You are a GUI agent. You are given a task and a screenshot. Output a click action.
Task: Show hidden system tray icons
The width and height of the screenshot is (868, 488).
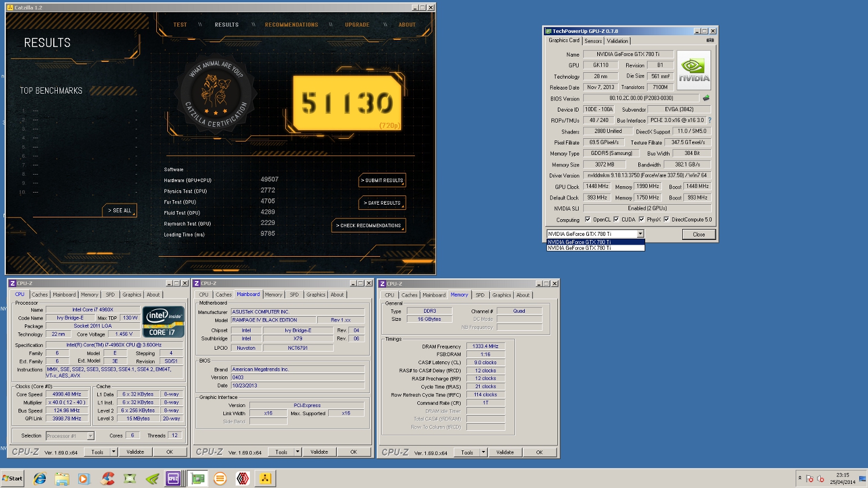click(x=800, y=478)
